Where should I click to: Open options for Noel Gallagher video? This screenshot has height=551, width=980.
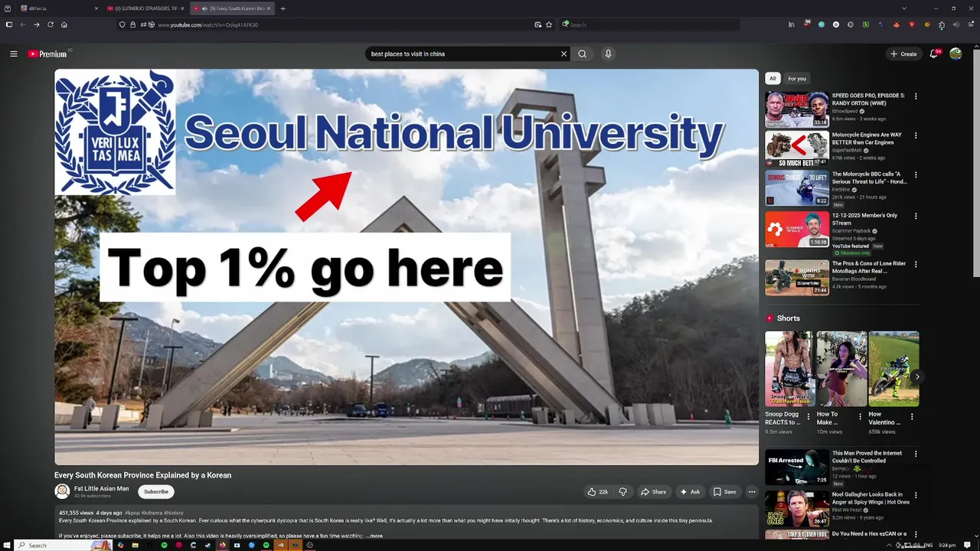point(916,495)
